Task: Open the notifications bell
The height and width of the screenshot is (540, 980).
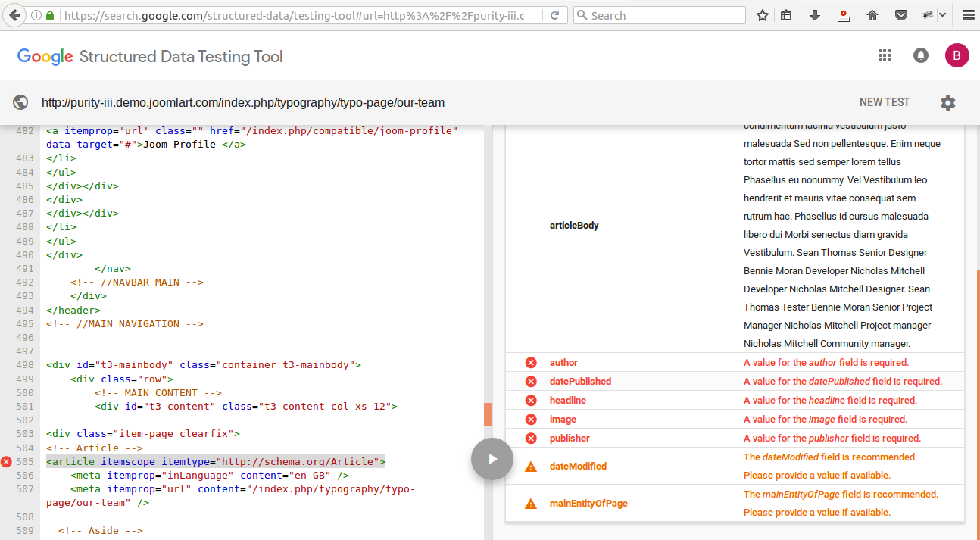Action: coord(921,55)
